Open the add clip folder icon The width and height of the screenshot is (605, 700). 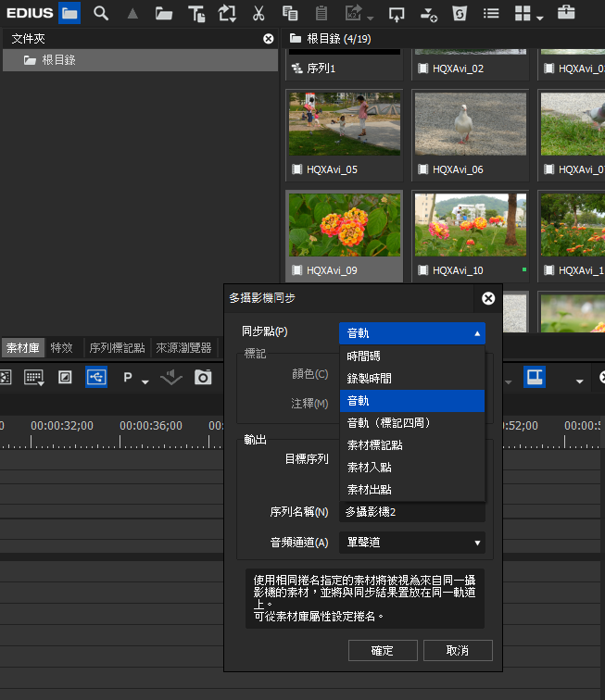[164, 14]
